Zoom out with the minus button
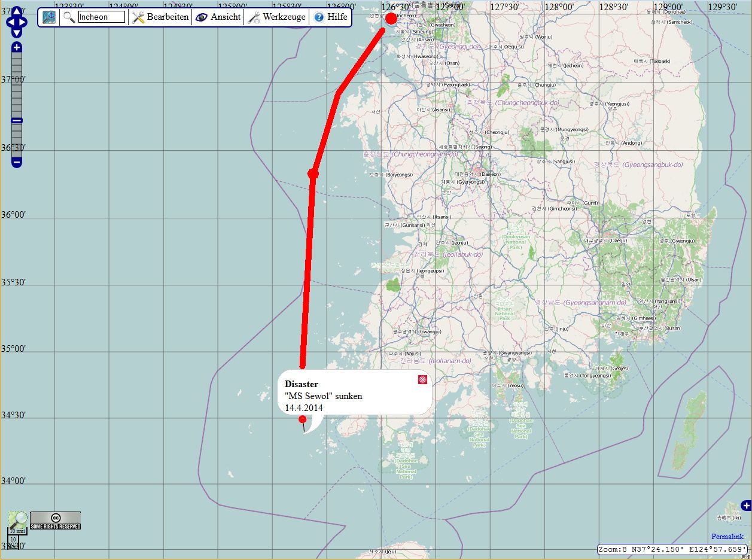The image size is (752, 560). (x=17, y=162)
